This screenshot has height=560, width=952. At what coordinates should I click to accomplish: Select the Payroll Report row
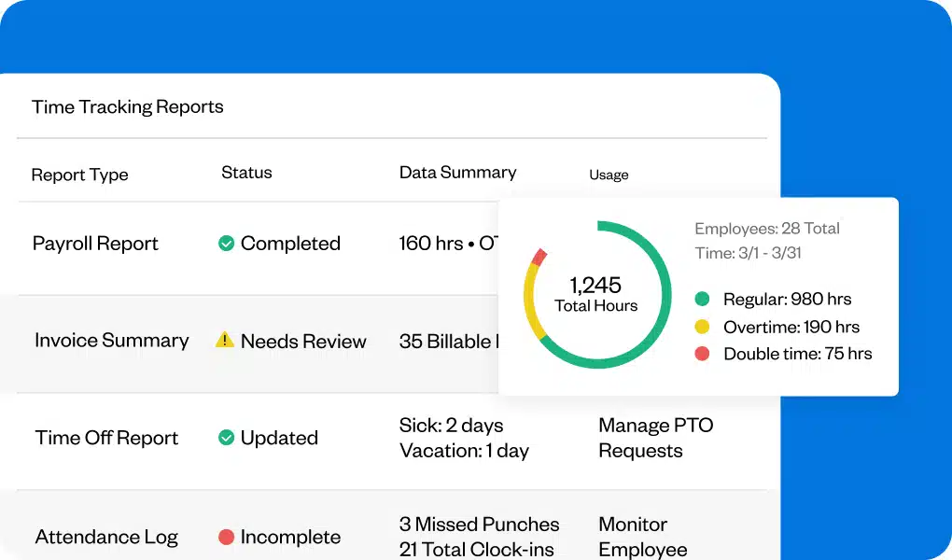(95, 244)
